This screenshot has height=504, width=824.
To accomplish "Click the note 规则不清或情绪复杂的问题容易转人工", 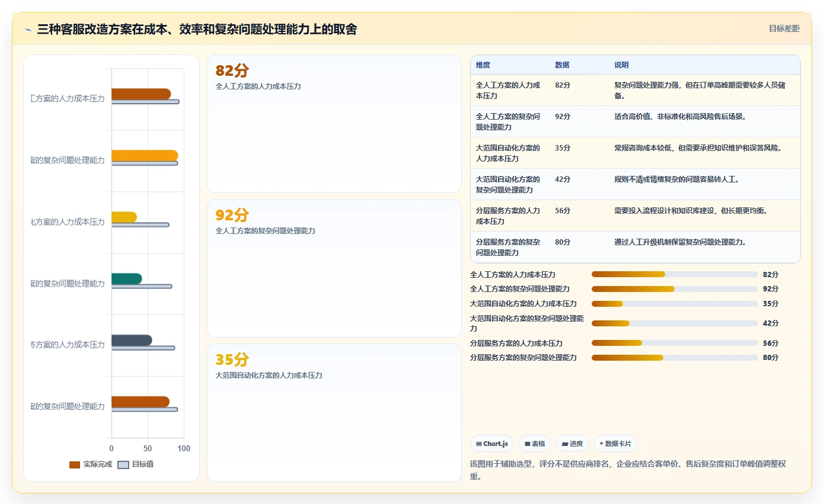I will coord(677,179).
